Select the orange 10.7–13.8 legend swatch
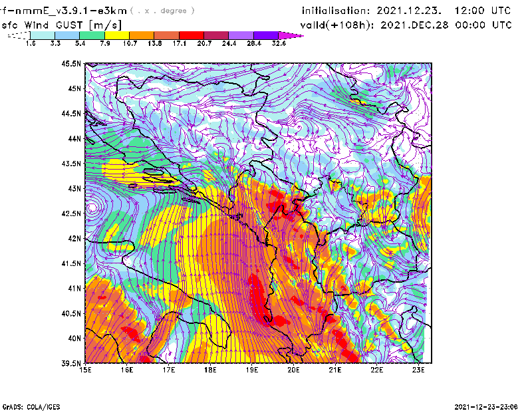532x411 pixels. 142,35
